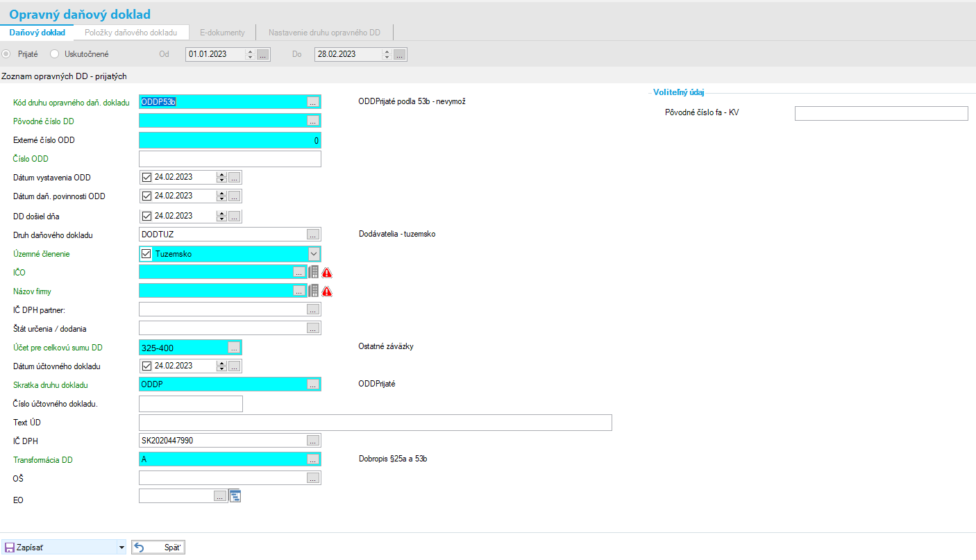
Task: Open the Položky daňového dokladu tab
Action: coord(131,33)
